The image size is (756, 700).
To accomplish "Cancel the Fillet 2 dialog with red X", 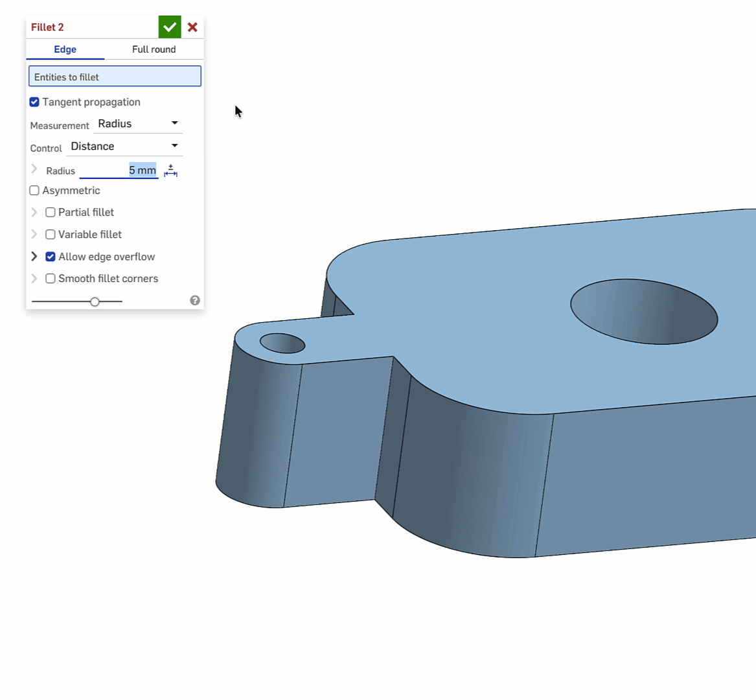I will (192, 27).
